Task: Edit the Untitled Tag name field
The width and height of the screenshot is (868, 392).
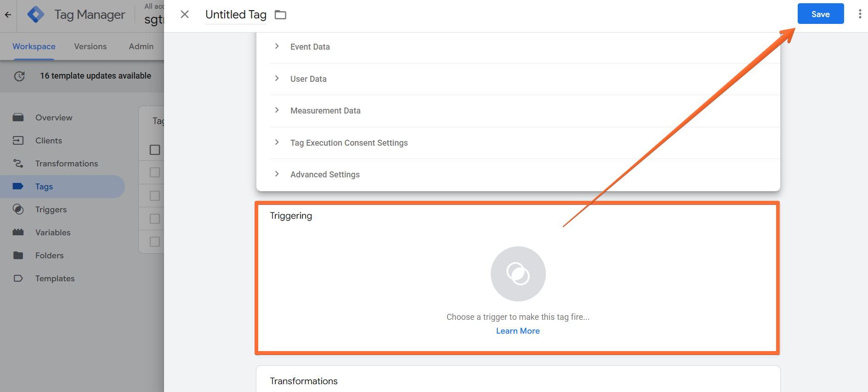Action: (236, 15)
